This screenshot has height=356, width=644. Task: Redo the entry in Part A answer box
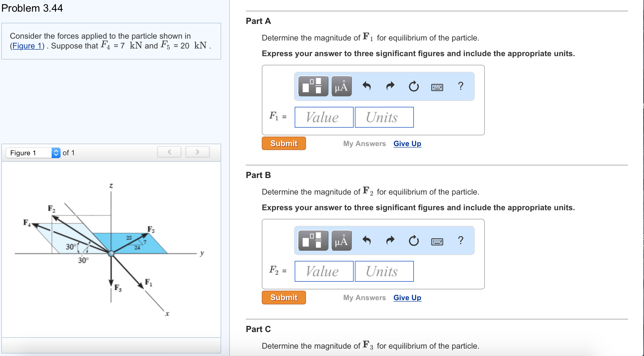point(390,87)
